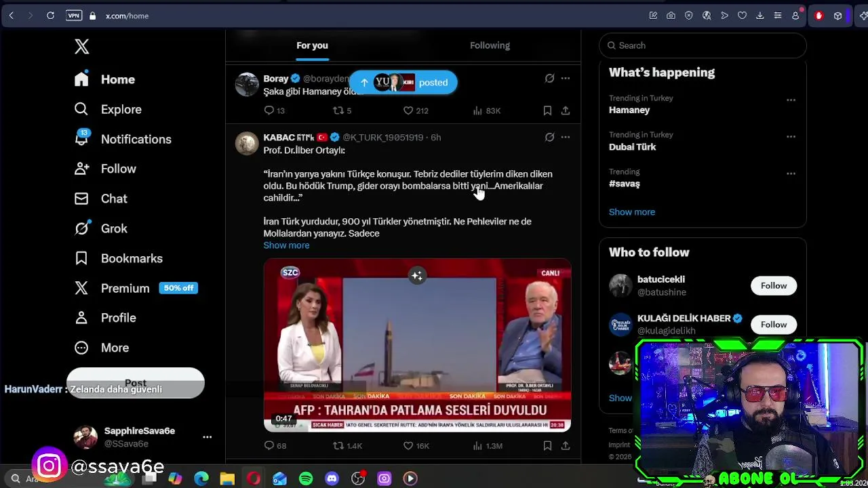Viewport: 868px width, 488px height.
Task: Open Notifications with 13 unread
Action: [x=123, y=139]
